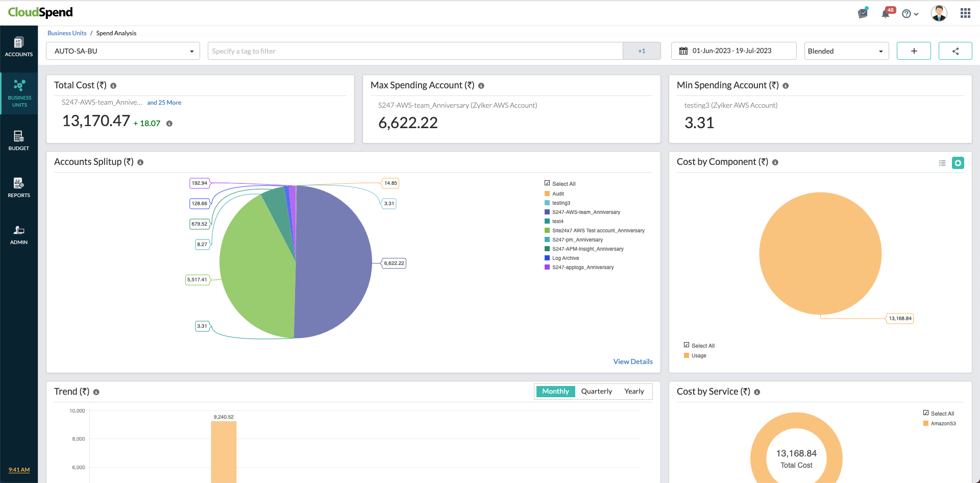
Task: Switch the Trend chart to Quarterly
Action: click(596, 391)
